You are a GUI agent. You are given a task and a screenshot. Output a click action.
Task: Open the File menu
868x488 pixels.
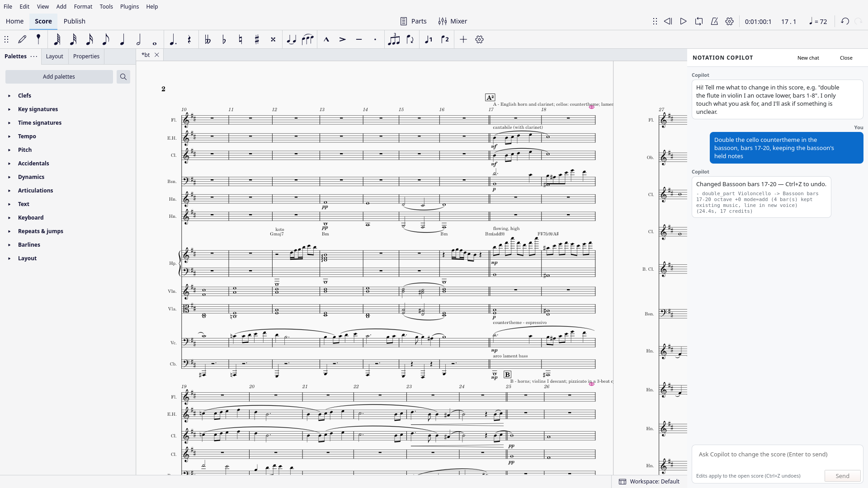click(x=8, y=7)
